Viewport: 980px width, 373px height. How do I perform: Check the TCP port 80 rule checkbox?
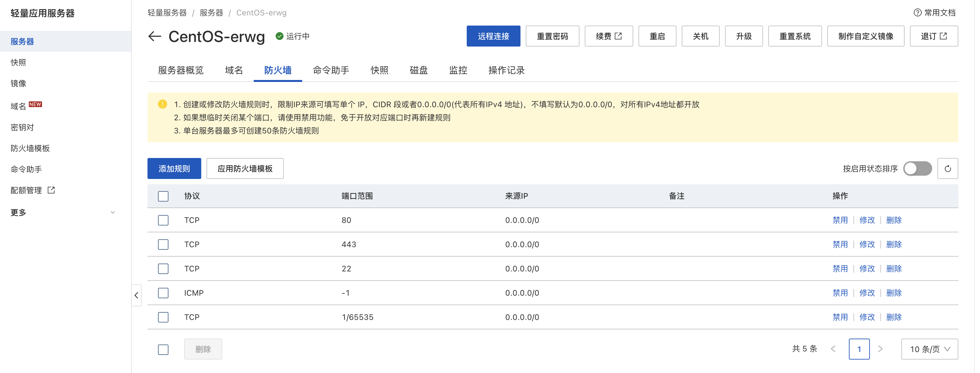[x=163, y=220]
